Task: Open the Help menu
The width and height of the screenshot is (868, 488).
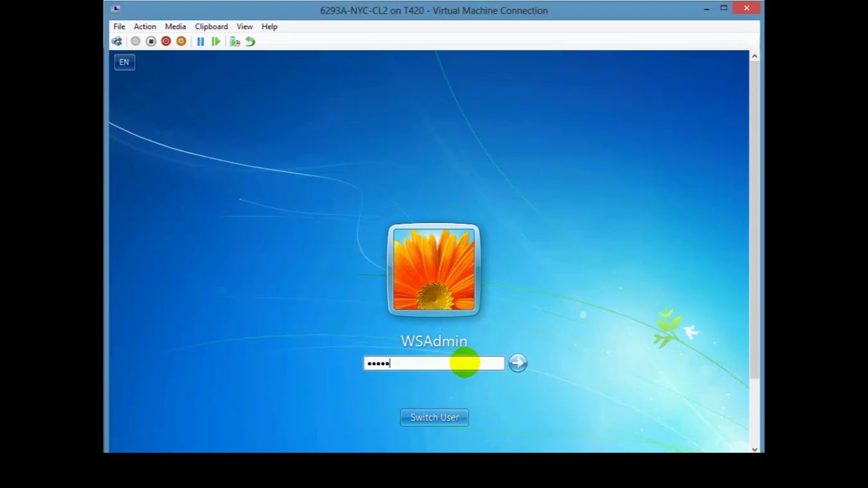Action: click(269, 26)
